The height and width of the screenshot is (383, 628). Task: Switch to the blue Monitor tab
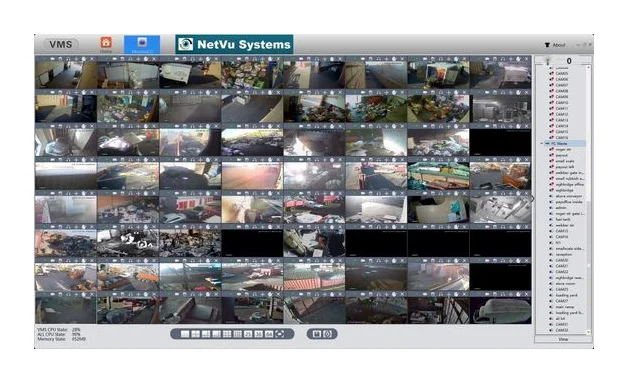pos(142,44)
